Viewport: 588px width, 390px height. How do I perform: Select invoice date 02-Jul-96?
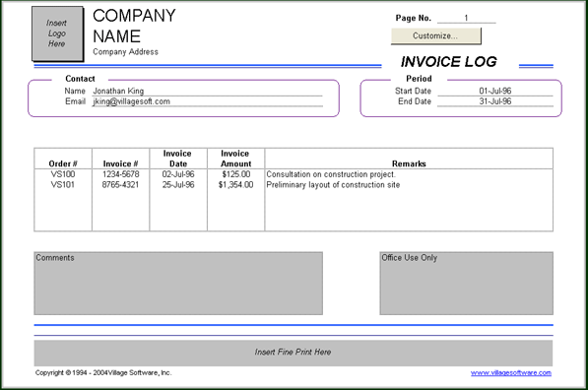(x=178, y=174)
